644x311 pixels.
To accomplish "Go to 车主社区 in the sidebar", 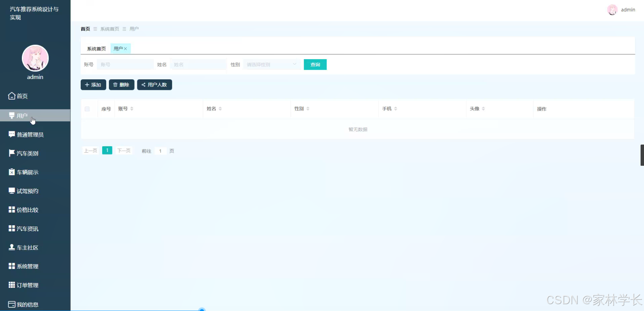I will pos(27,247).
